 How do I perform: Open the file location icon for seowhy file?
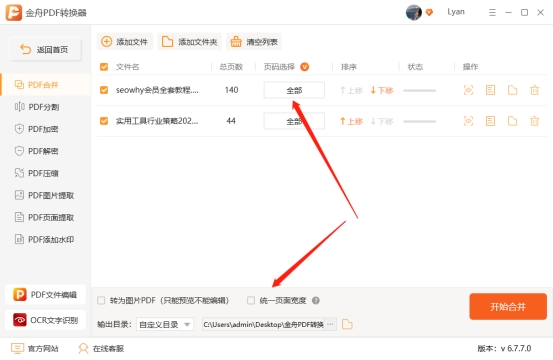[x=512, y=90]
